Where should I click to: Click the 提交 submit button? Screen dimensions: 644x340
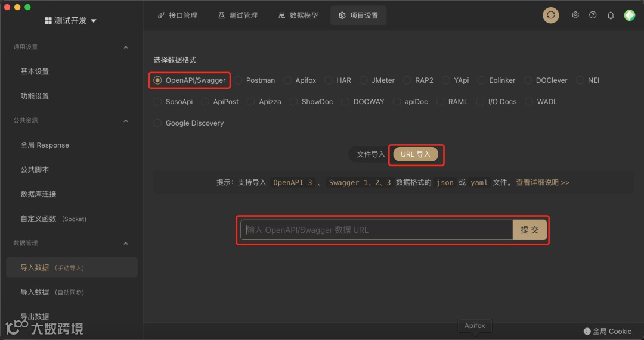[x=530, y=230]
